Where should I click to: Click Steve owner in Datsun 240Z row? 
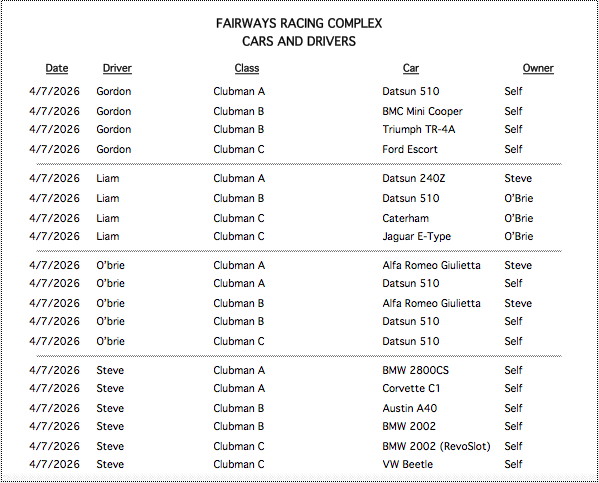click(518, 178)
